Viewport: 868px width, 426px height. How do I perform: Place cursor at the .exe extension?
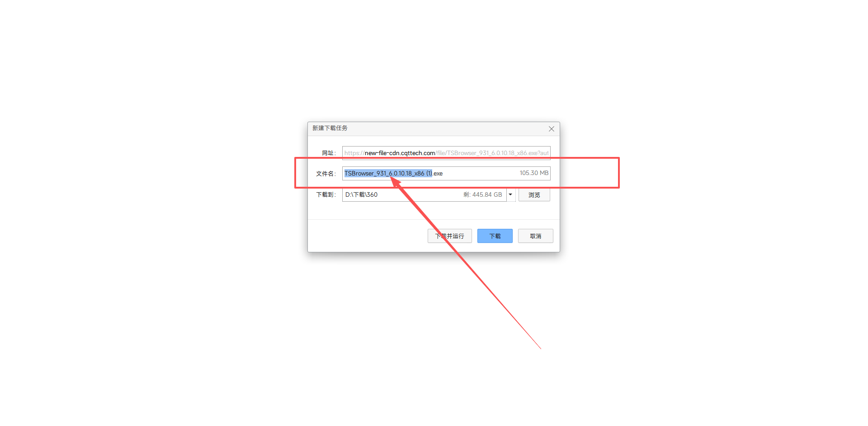(438, 174)
